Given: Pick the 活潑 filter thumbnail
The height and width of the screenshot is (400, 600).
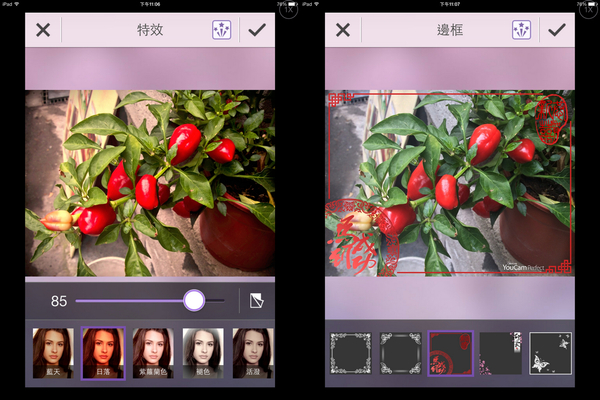Looking at the screenshot, I should [x=252, y=353].
